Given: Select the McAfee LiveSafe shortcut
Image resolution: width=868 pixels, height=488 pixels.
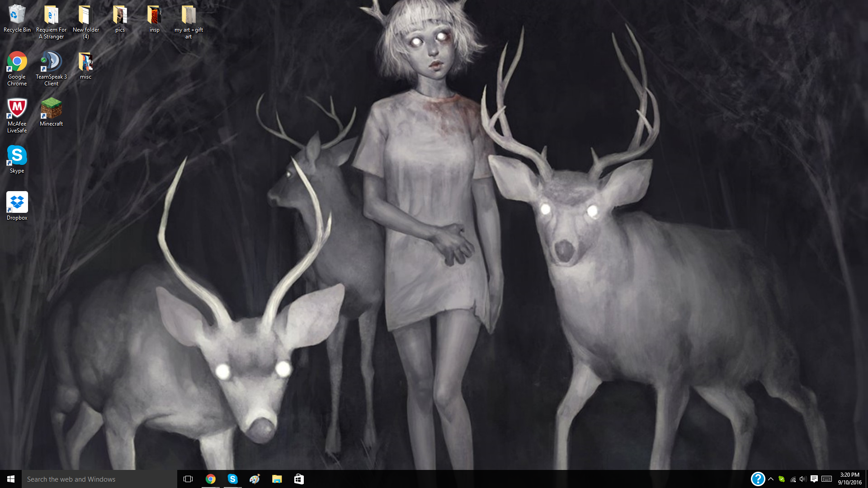Looking at the screenshot, I should pyautogui.click(x=17, y=116).
